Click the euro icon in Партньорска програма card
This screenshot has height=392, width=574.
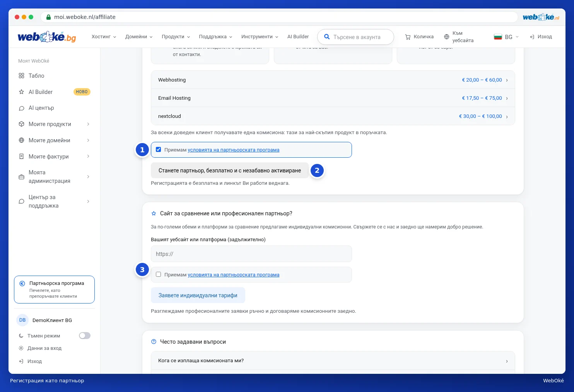(x=22, y=283)
